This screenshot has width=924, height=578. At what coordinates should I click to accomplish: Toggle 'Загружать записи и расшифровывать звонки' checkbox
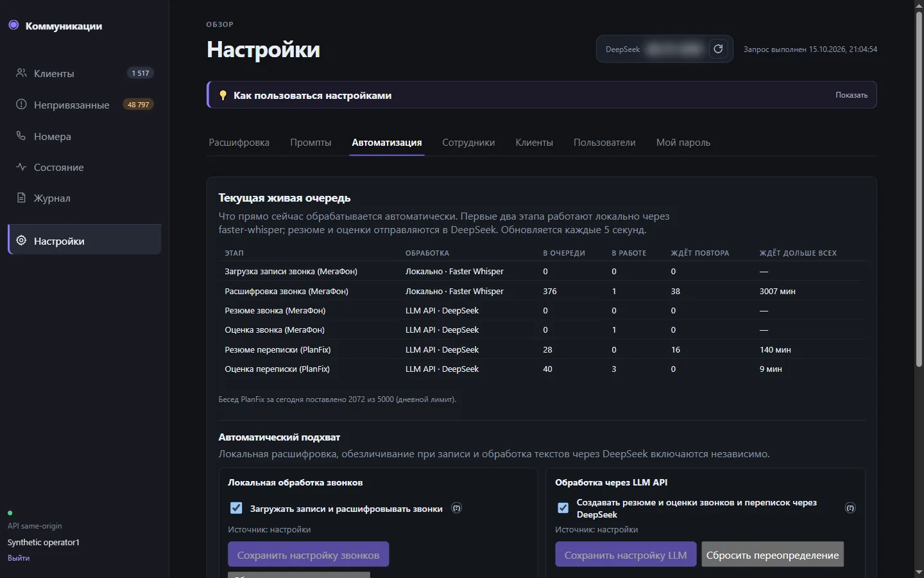pyautogui.click(x=236, y=508)
